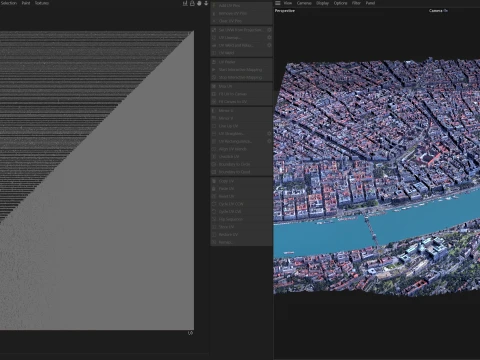Choose UV Rectangularize command
480x360 pixels.
coord(242,141)
